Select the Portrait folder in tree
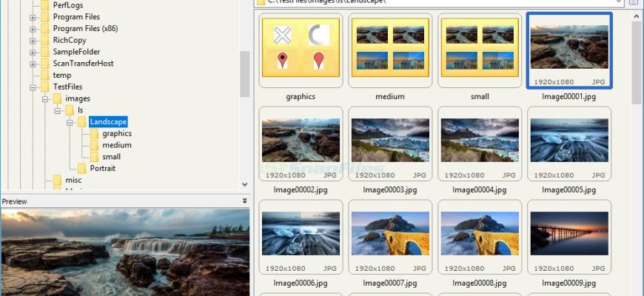 pos(103,168)
